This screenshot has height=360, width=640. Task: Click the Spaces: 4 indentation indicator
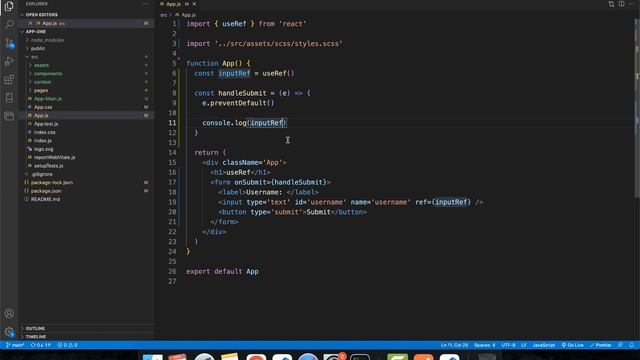pos(484,345)
